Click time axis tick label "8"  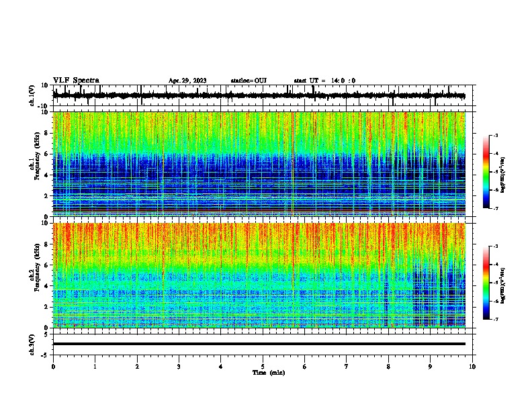pyautogui.click(x=388, y=367)
